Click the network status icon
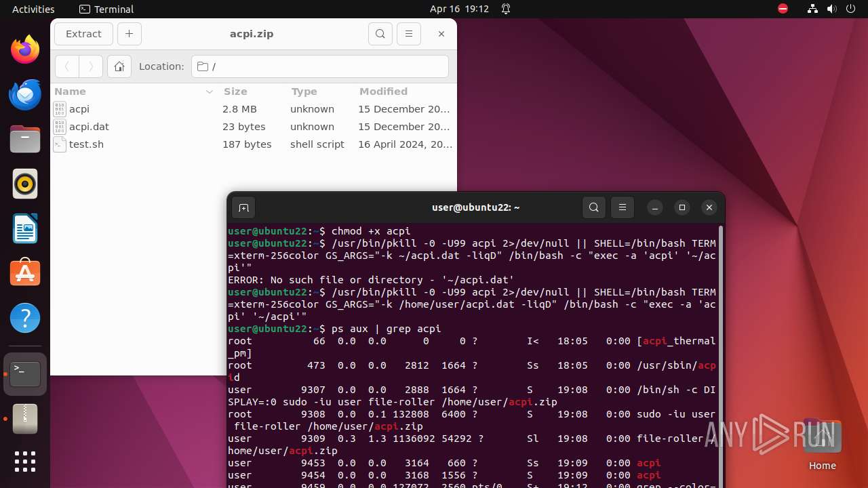868x488 pixels. pyautogui.click(x=812, y=9)
